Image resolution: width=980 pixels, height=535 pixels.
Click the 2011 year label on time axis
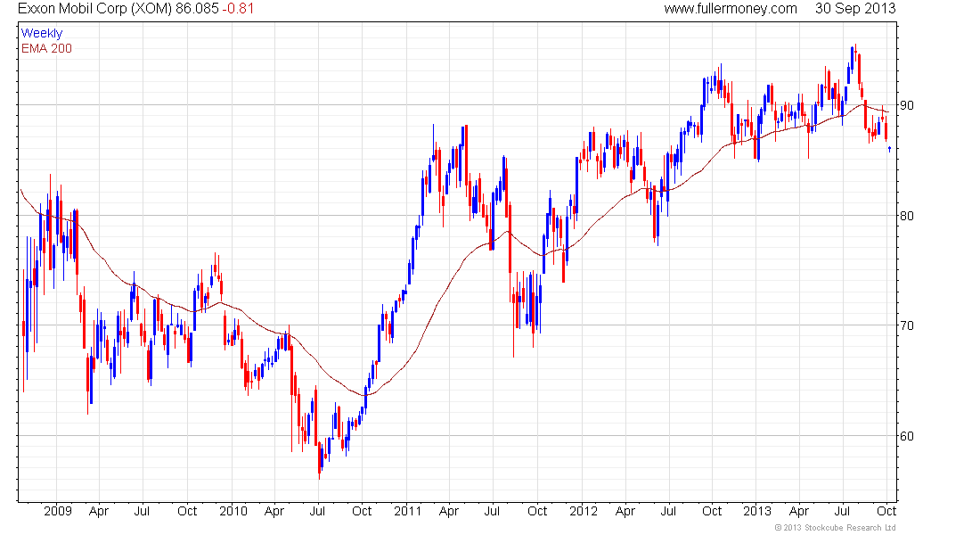[407, 511]
